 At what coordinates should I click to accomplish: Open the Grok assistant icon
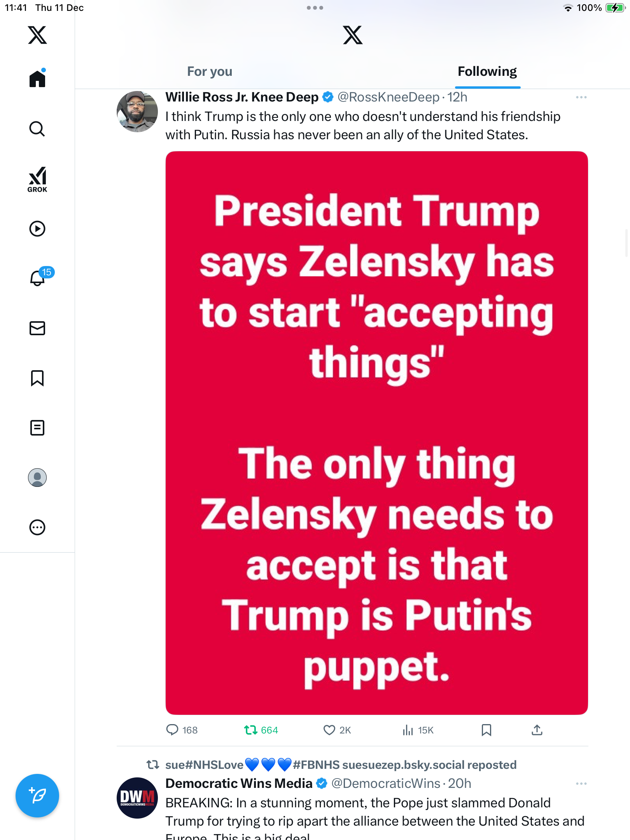pyautogui.click(x=37, y=179)
